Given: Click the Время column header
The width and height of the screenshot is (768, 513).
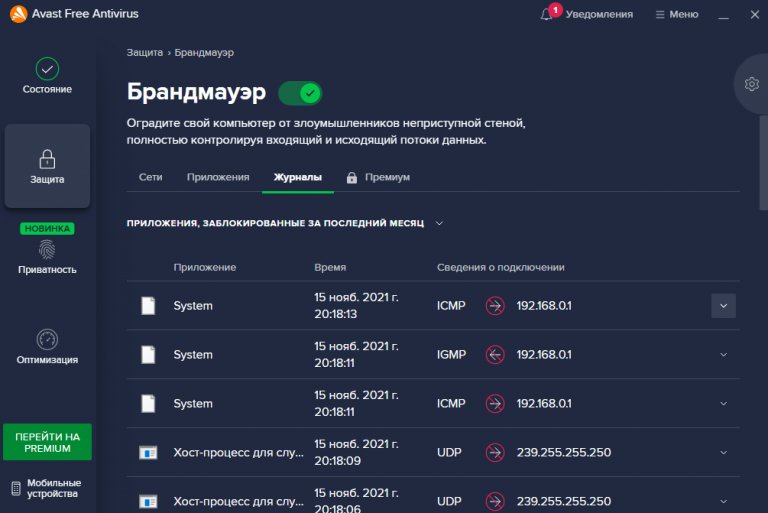Looking at the screenshot, I should coord(330,268).
